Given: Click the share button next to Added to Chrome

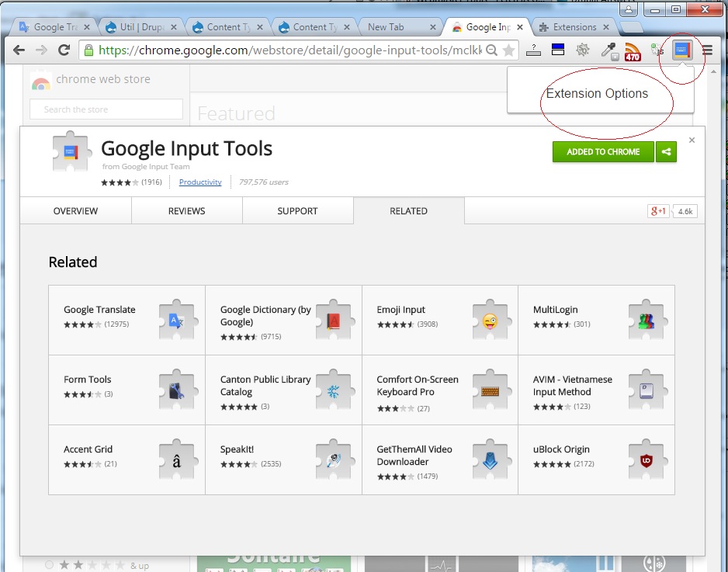Looking at the screenshot, I should (x=666, y=152).
